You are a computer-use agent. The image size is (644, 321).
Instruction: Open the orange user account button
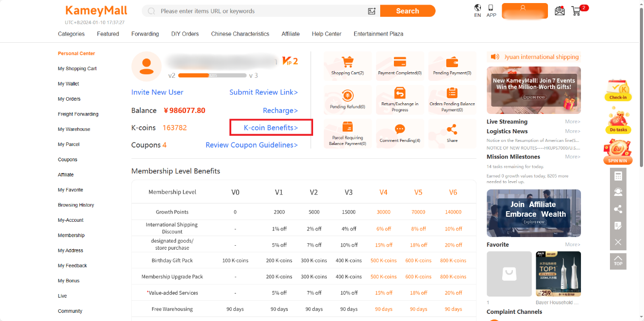[525, 11]
